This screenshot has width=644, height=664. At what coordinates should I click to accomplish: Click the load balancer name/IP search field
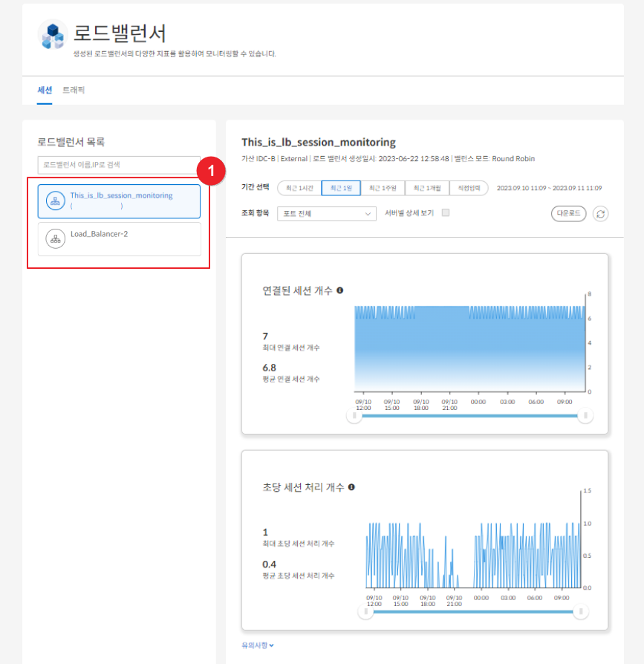click(x=119, y=164)
